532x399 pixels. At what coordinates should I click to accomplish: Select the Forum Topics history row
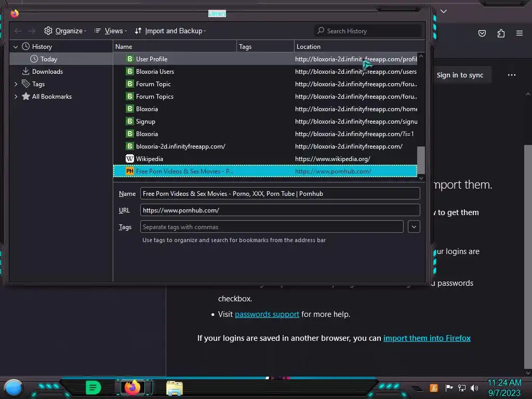pos(265,97)
